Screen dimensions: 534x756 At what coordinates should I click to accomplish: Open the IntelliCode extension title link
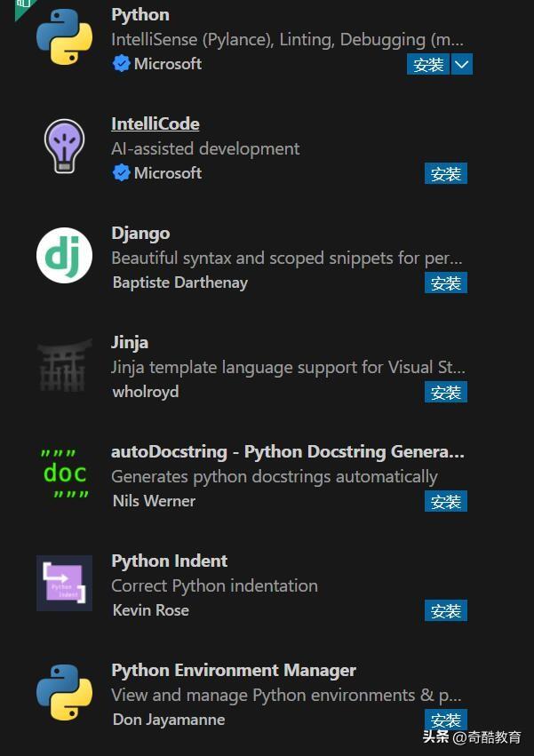tap(155, 123)
